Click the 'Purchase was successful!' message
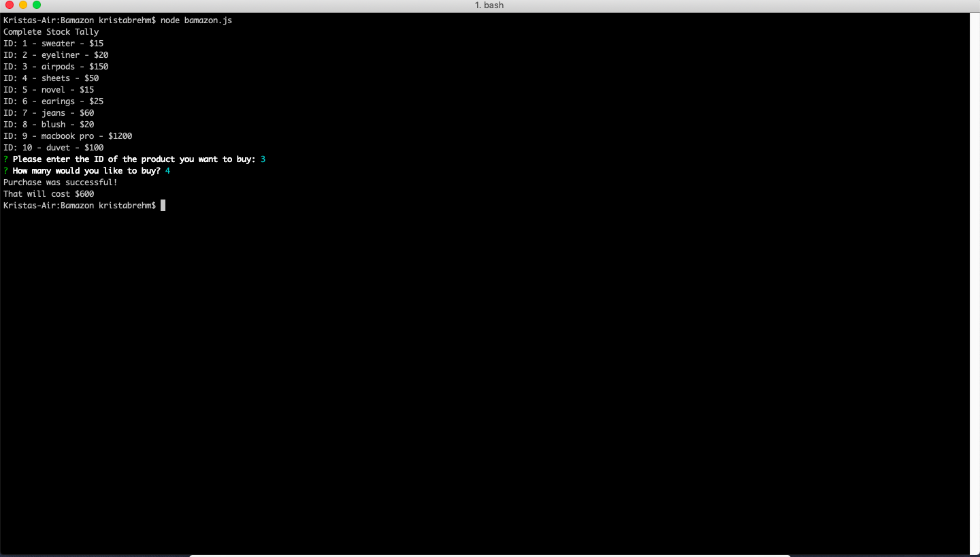980x557 pixels. point(61,182)
